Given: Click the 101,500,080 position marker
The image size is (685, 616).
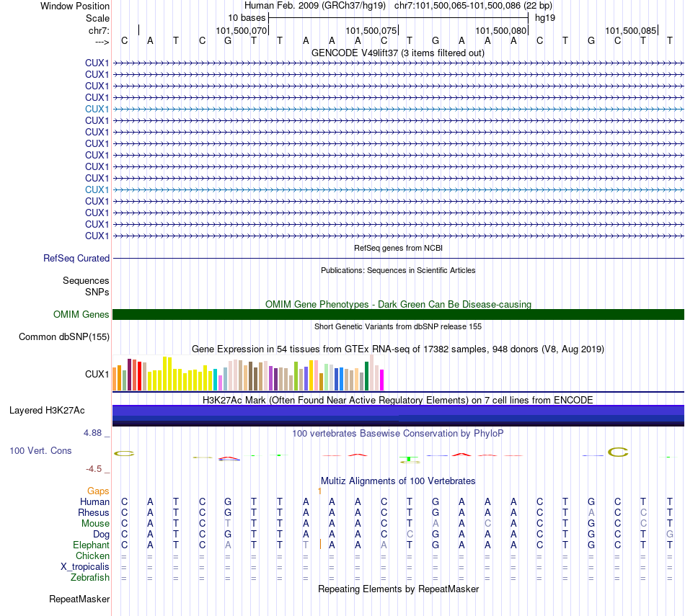Looking at the screenshot, I should click(x=500, y=30).
